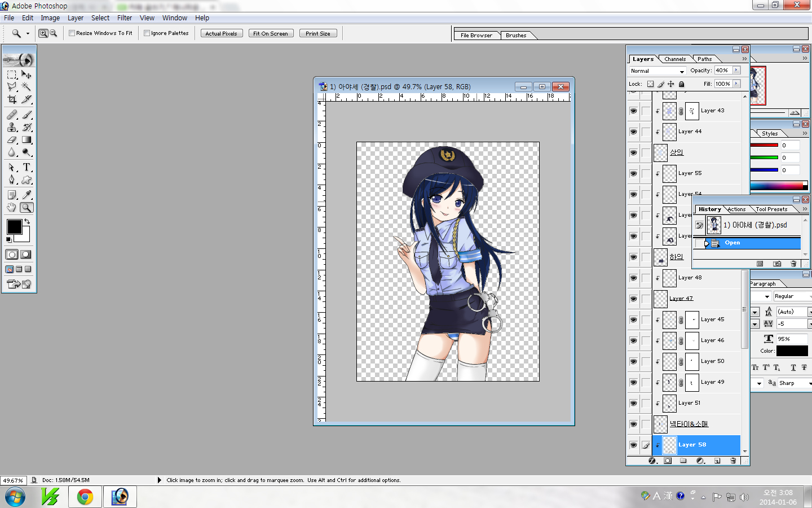Switch to the Channels tab
The height and width of the screenshot is (508, 812).
click(675, 59)
